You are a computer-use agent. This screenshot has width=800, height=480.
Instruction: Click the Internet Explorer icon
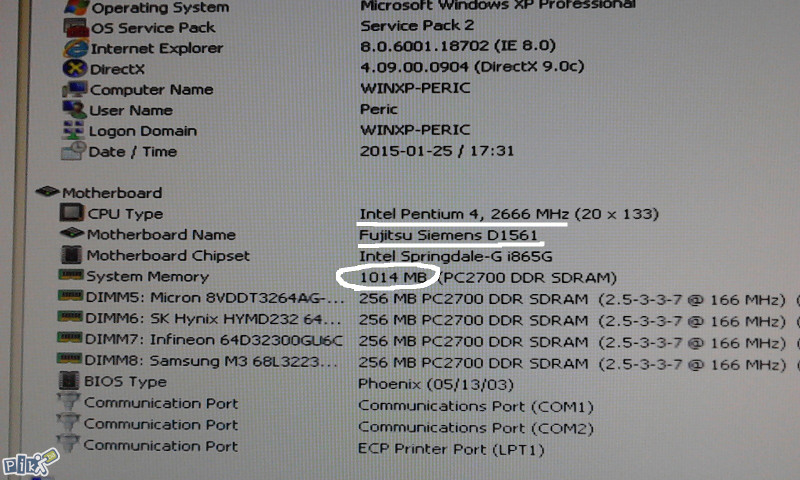point(76,48)
